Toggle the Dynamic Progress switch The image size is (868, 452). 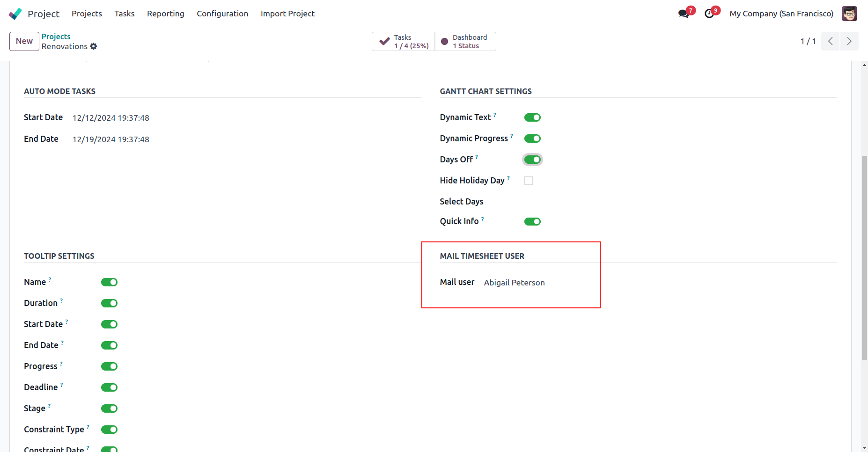click(532, 139)
